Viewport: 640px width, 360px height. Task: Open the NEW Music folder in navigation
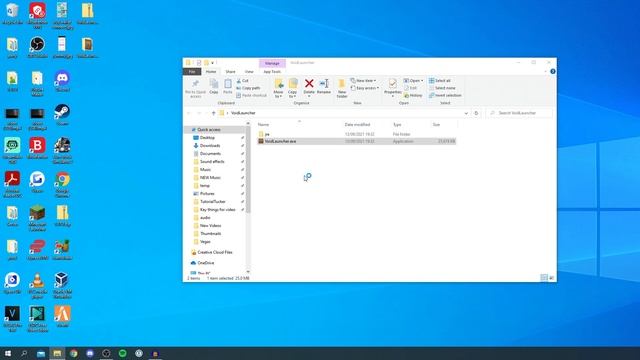click(x=210, y=178)
